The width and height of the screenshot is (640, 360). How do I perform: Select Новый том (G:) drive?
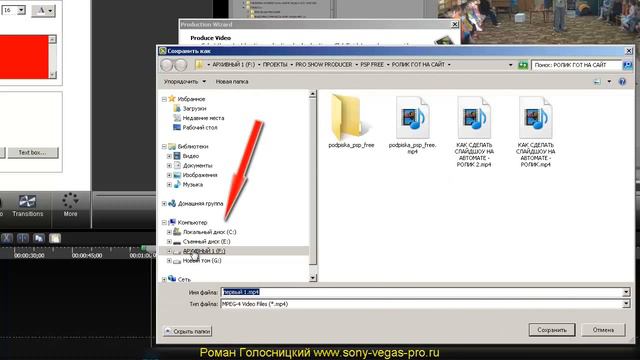click(x=202, y=260)
